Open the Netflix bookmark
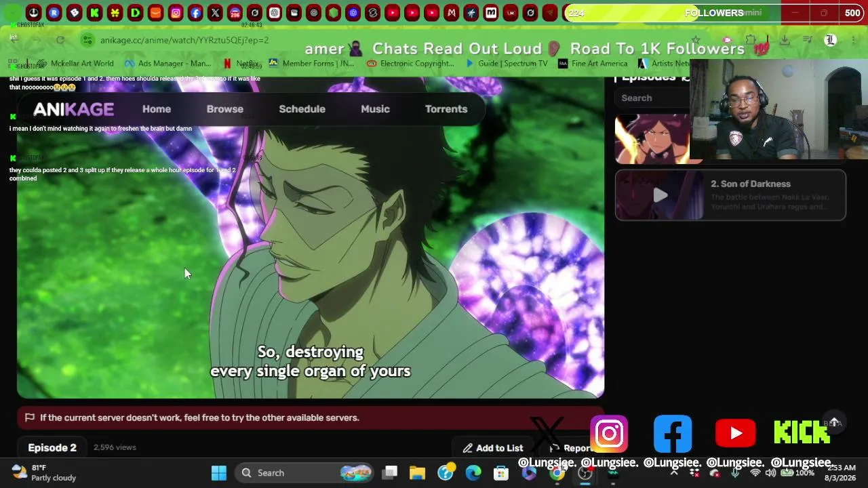The height and width of the screenshot is (488, 868). tap(241, 64)
